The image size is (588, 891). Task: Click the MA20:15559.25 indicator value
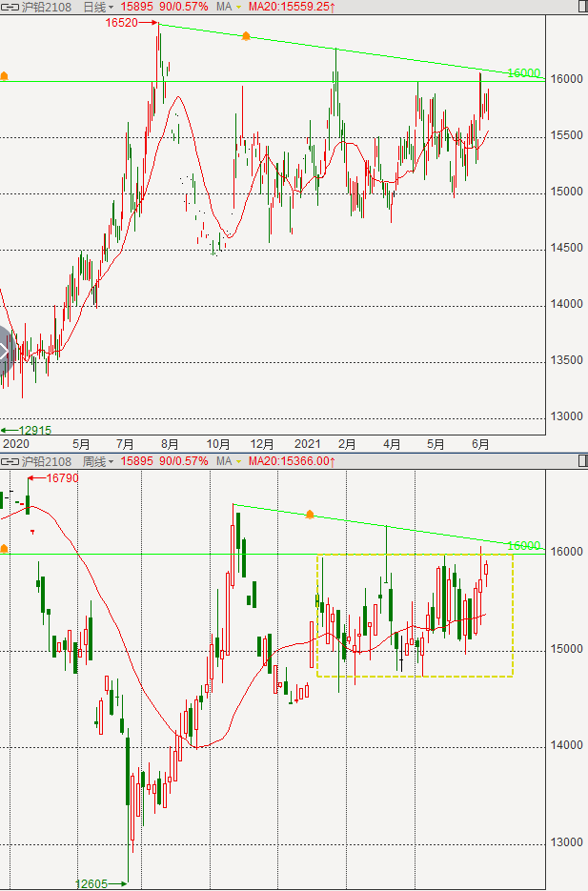click(x=292, y=7)
